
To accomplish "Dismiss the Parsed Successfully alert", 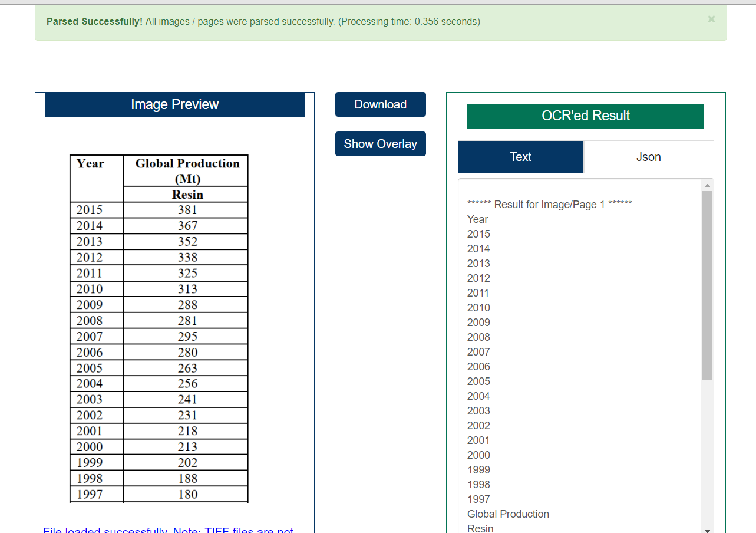I will tap(711, 19).
